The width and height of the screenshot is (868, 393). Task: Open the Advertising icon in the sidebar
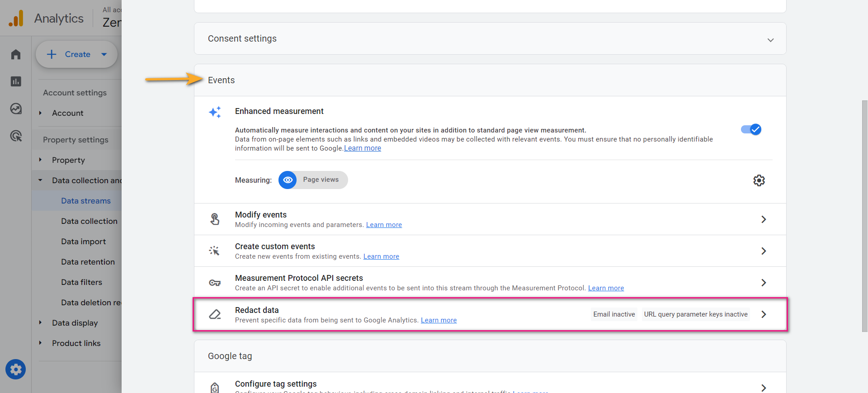point(16,136)
